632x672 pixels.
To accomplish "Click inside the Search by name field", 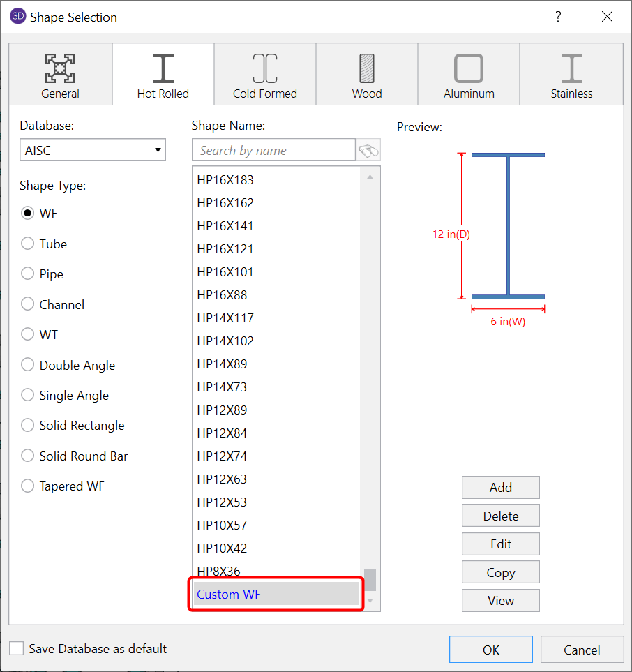I will coord(272,149).
